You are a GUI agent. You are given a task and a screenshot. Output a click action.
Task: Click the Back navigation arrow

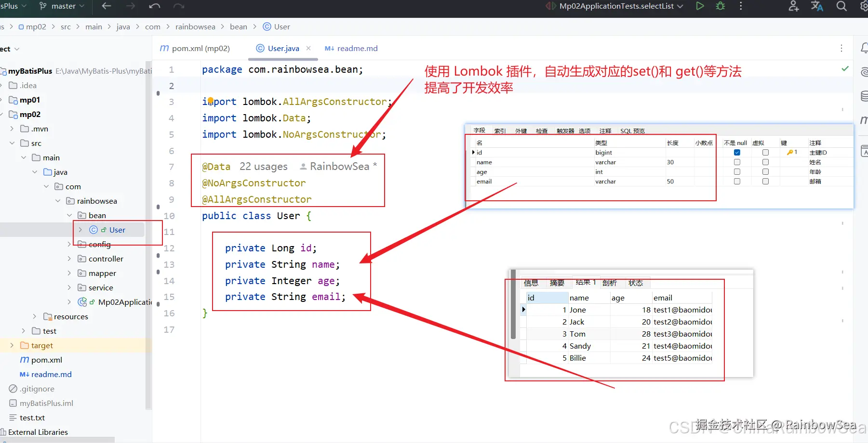[107, 6]
